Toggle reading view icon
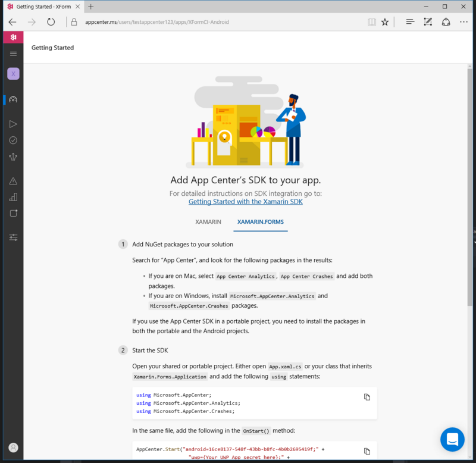Image resolution: width=476 pixels, height=463 pixels. pyautogui.click(x=372, y=22)
